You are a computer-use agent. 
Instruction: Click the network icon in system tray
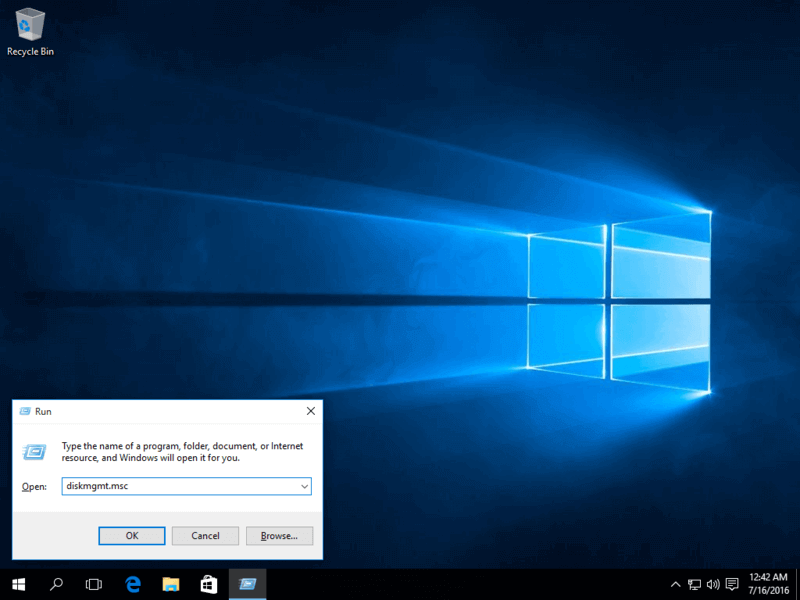click(694, 584)
